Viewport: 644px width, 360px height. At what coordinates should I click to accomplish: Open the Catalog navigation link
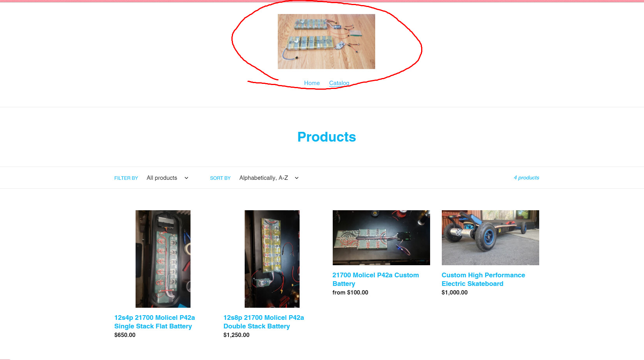[339, 83]
